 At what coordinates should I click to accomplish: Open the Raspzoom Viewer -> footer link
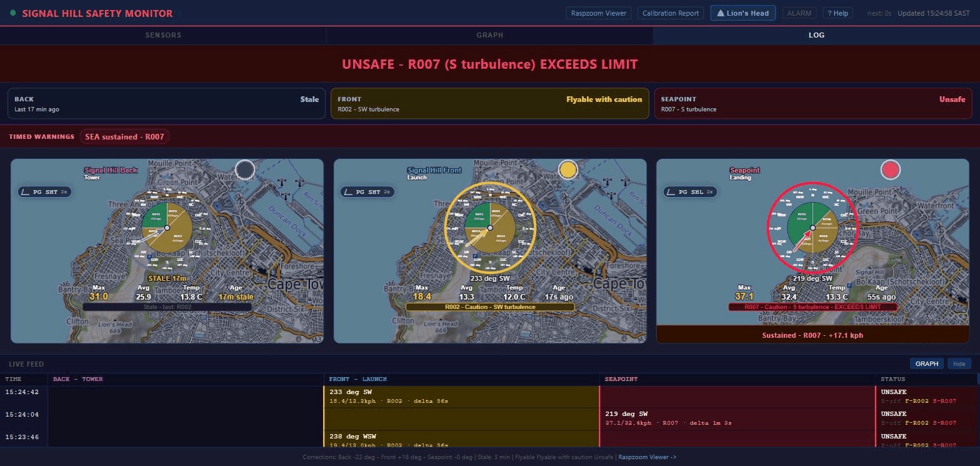[x=647, y=457]
